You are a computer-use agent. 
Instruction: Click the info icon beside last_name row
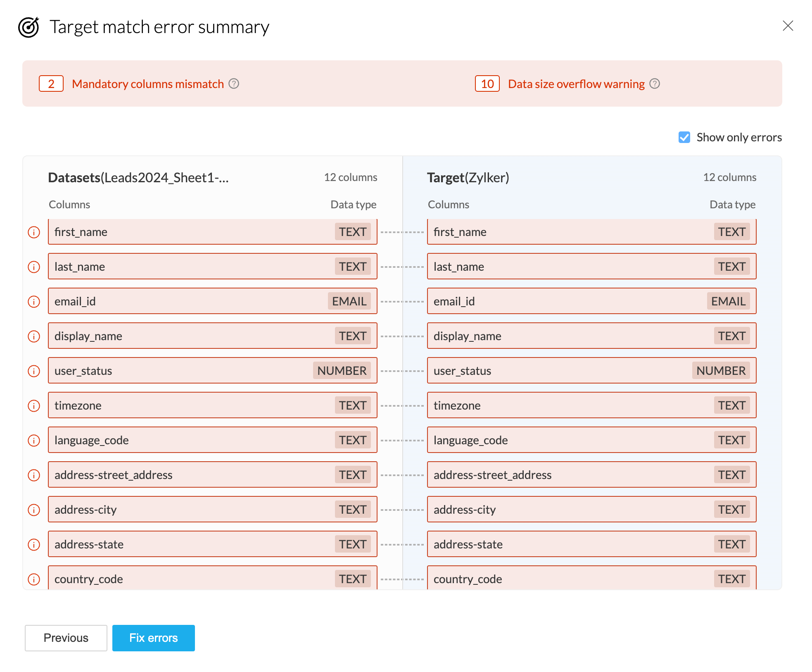[34, 267]
